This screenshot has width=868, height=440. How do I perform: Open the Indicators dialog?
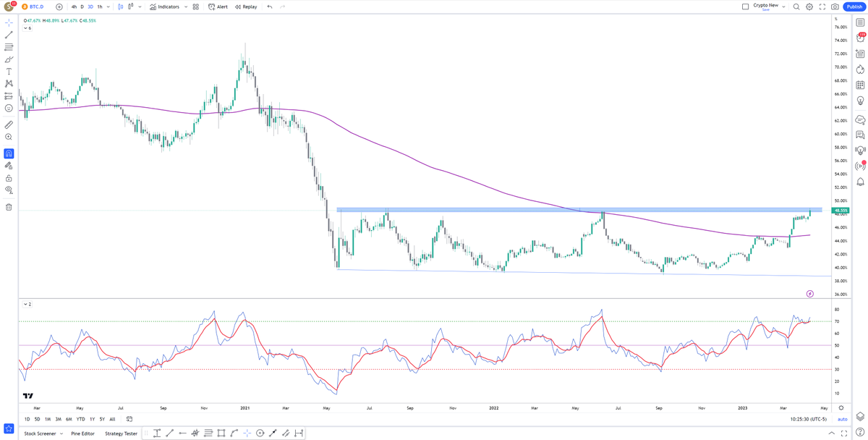point(164,7)
